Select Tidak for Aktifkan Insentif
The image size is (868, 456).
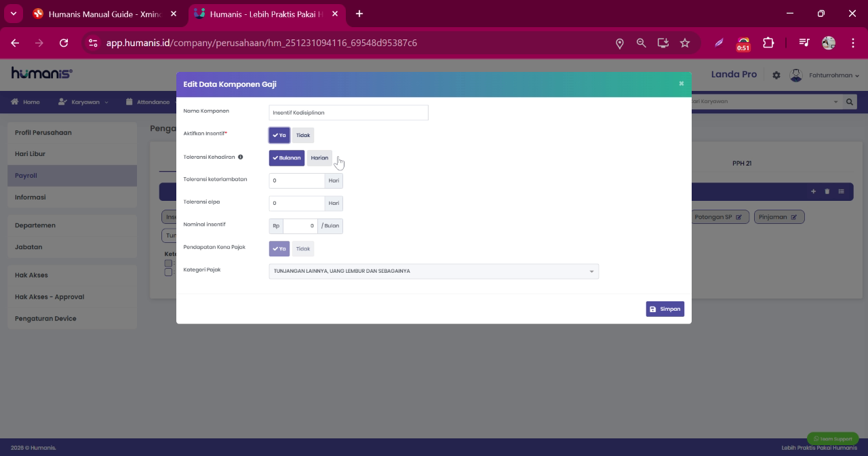pos(302,135)
